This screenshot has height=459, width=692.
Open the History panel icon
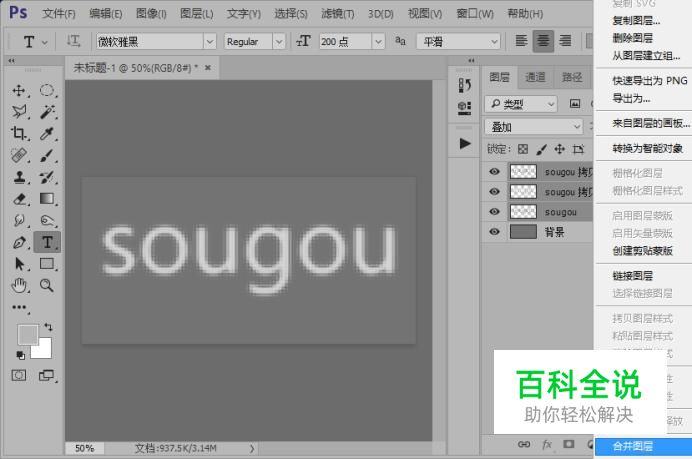[x=464, y=85]
